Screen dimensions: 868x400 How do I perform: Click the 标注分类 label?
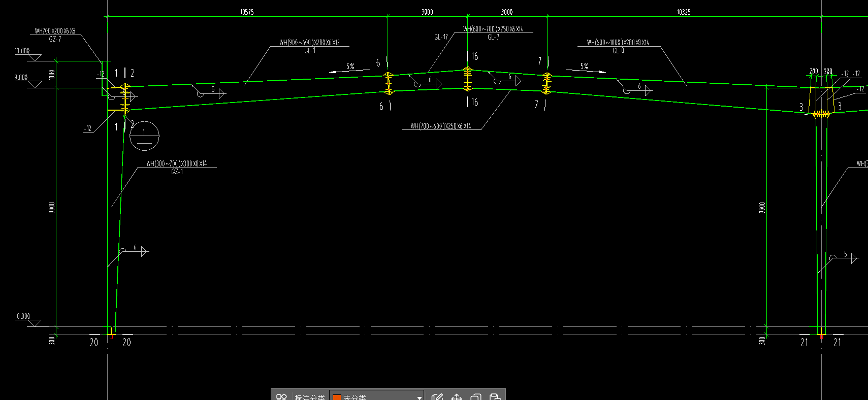click(309, 397)
